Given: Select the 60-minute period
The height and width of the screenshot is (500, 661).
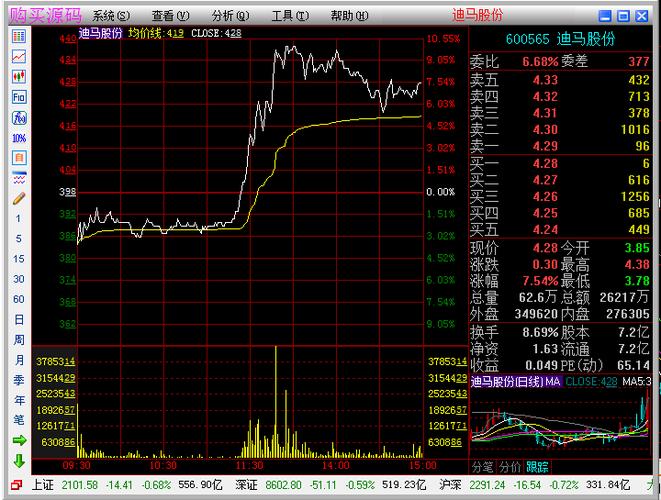Looking at the screenshot, I should [19, 299].
